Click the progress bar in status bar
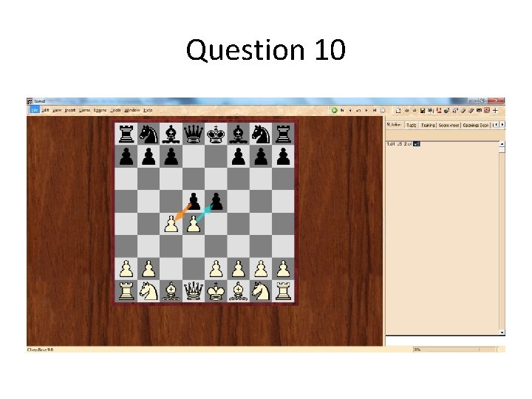This screenshot has height=399, width=532. pyautogui.click(x=454, y=349)
